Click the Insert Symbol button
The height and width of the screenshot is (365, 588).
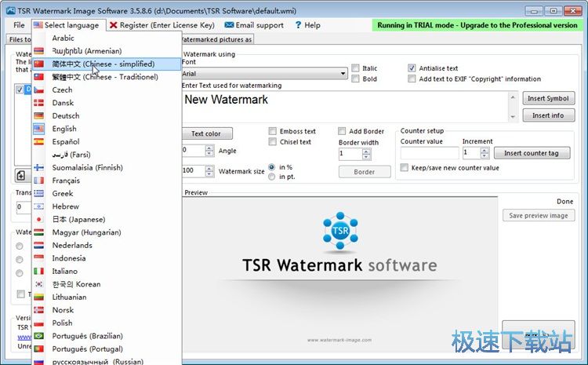pos(548,98)
